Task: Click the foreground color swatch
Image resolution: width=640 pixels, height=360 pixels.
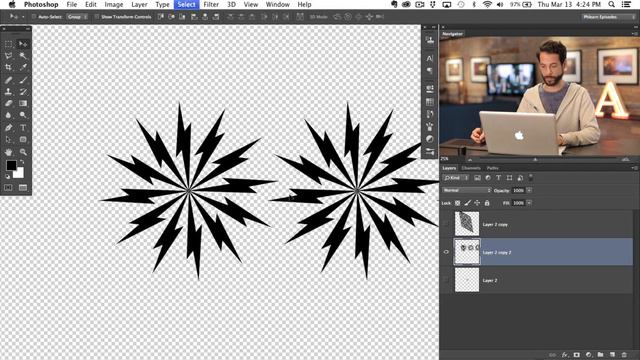Action: pos(11,165)
